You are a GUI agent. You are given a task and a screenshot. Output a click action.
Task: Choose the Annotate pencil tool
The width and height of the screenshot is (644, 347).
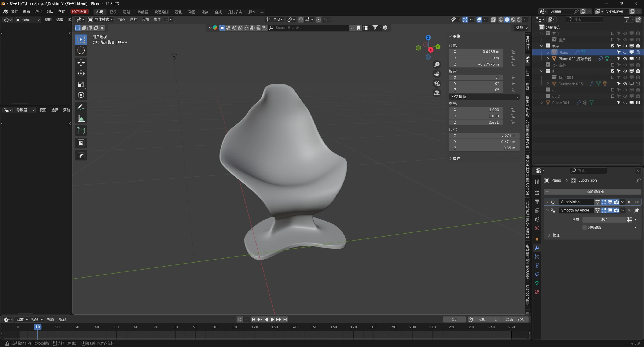(x=81, y=107)
